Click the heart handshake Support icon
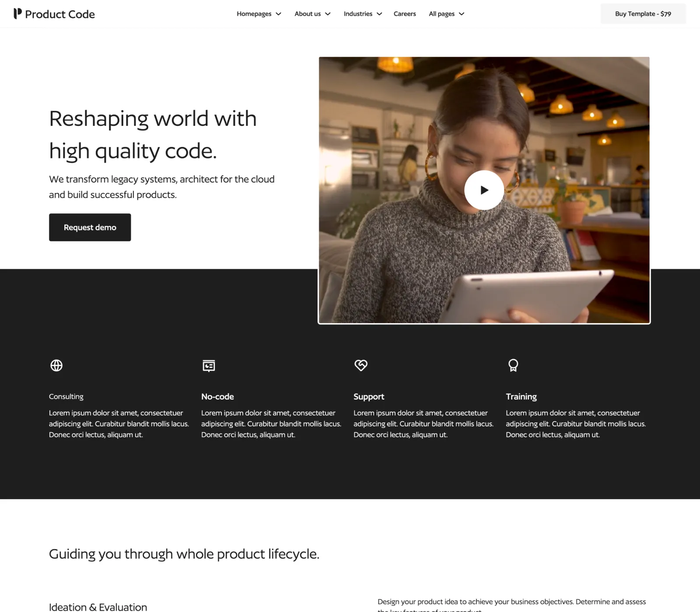 point(361,365)
